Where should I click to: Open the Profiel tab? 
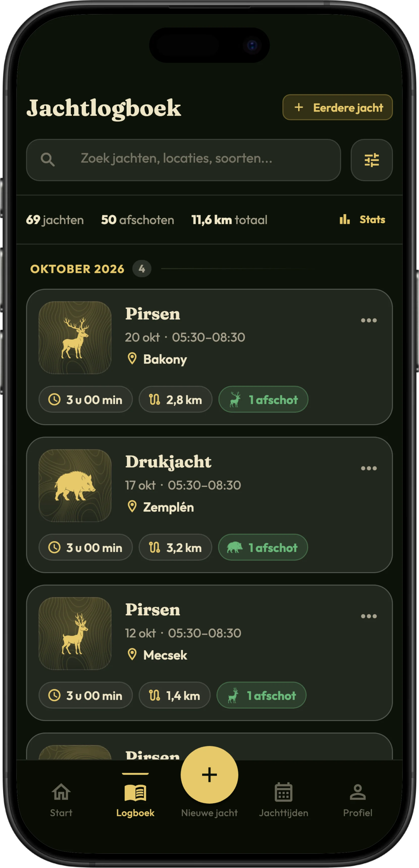[357, 800]
